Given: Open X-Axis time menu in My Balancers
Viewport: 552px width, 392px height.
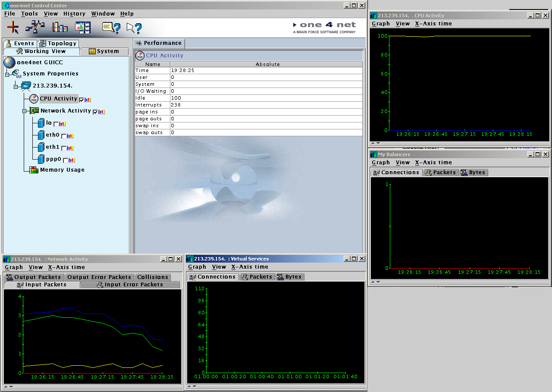Looking at the screenshot, I should tap(433, 163).
